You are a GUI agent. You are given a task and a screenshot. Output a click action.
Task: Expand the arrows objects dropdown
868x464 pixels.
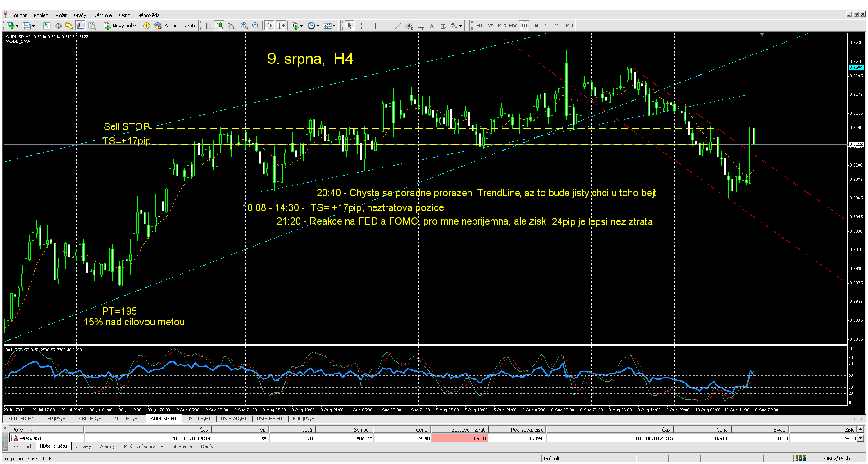461,26
